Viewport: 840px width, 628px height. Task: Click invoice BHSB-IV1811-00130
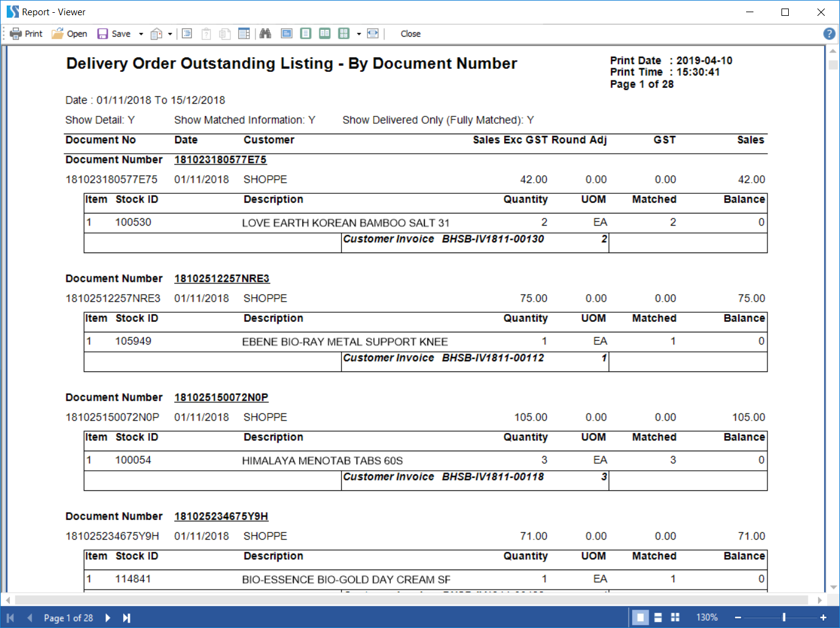493,239
